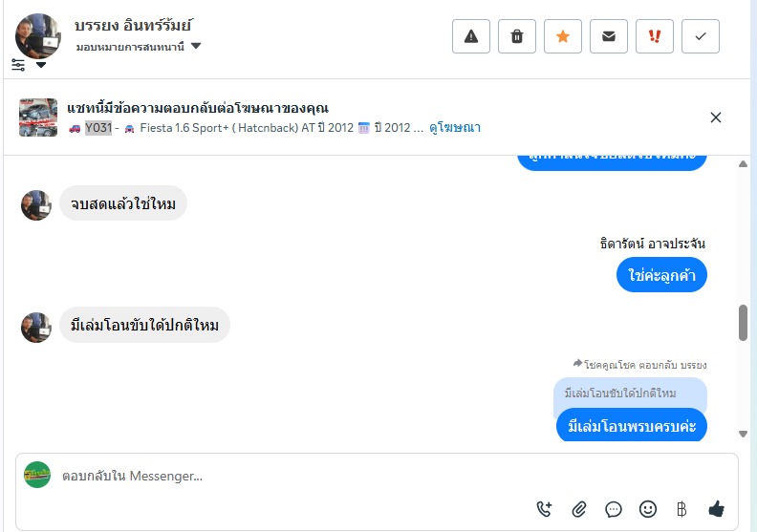Mark as unread with envelope icon
This screenshot has height=532, width=757.
609,36
